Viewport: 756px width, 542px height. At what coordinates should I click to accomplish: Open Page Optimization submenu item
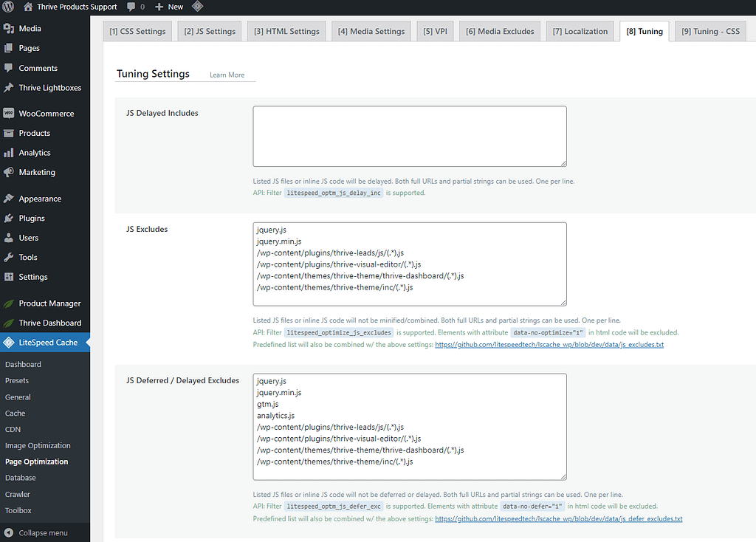click(37, 462)
